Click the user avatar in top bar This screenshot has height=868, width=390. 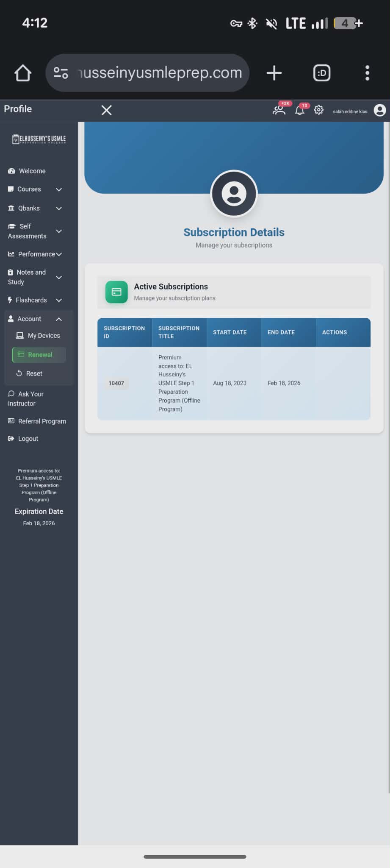pos(379,110)
